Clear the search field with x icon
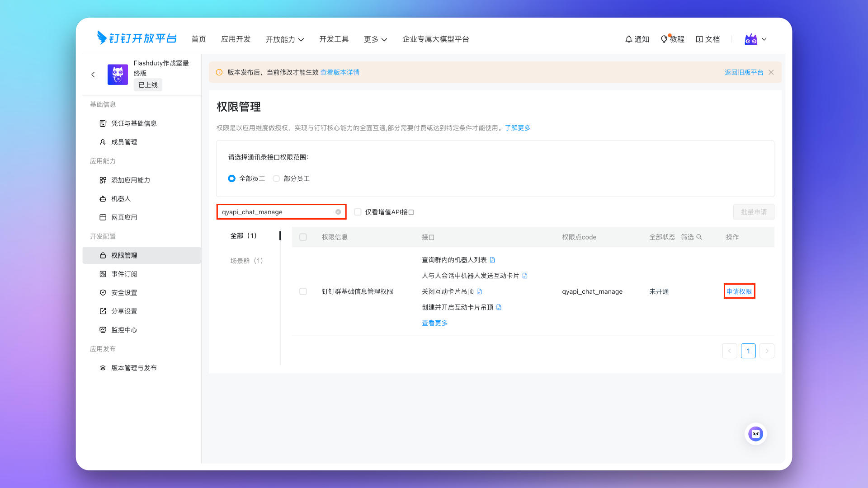Viewport: 868px width, 488px height. (x=338, y=212)
